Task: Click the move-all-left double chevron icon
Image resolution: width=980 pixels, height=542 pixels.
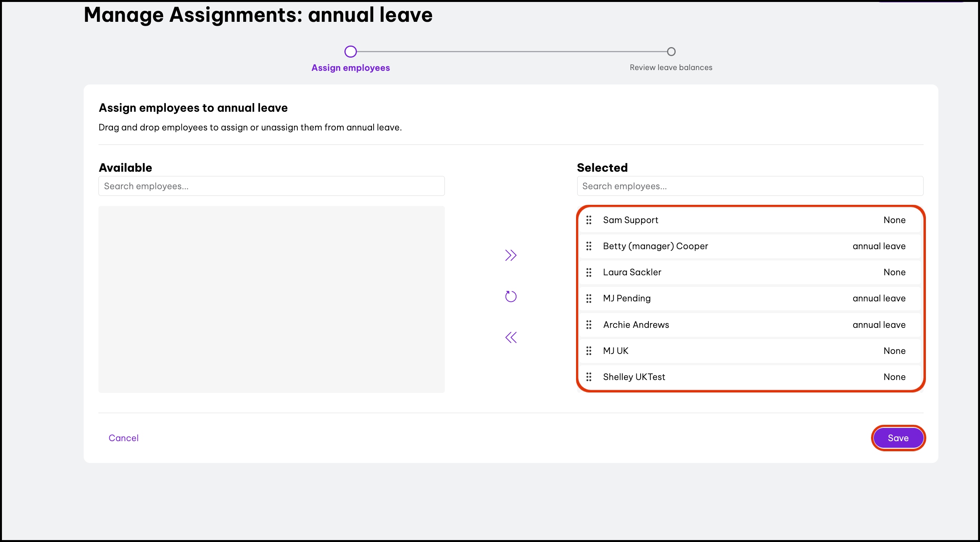Action: 511,338
